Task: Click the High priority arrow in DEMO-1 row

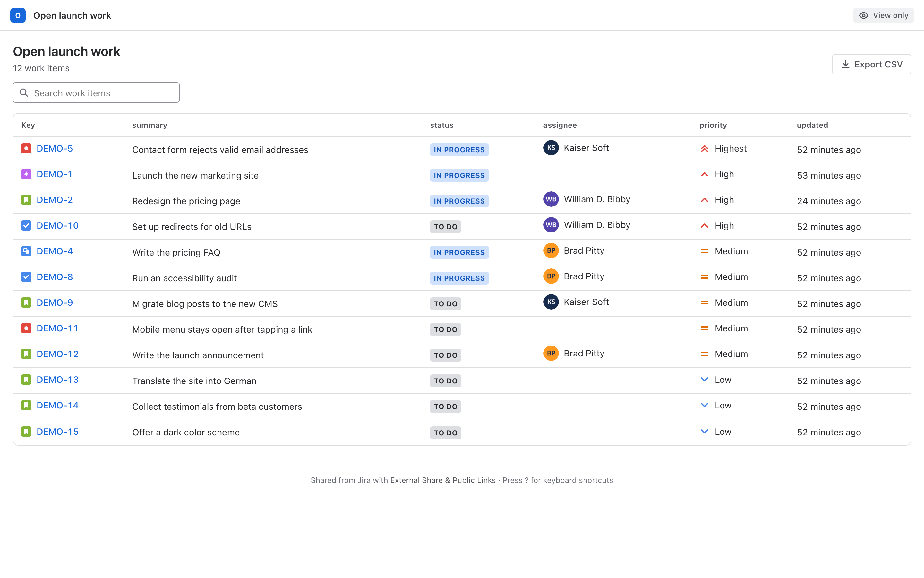Action: tap(705, 174)
